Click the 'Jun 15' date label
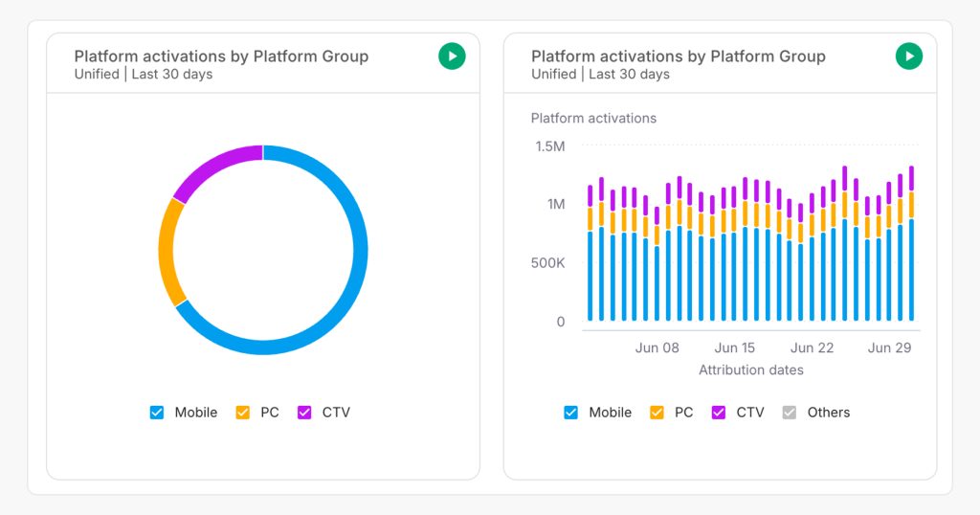 coord(734,347)
